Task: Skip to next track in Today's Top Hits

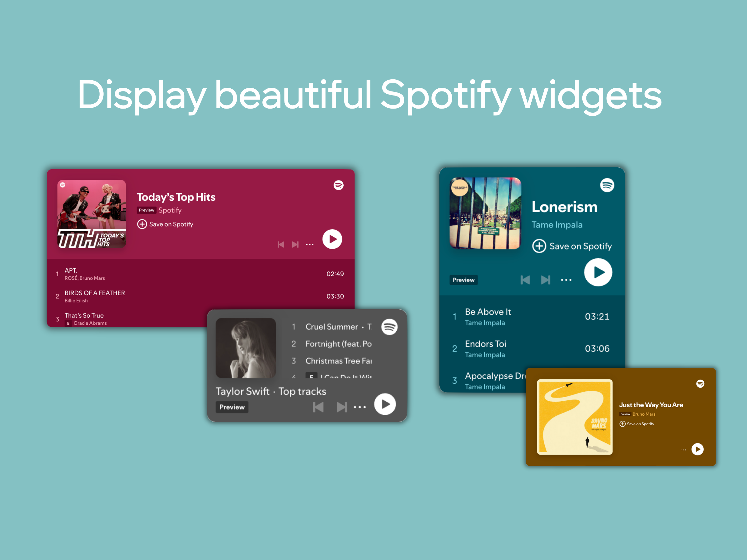Action: [295, 245]
